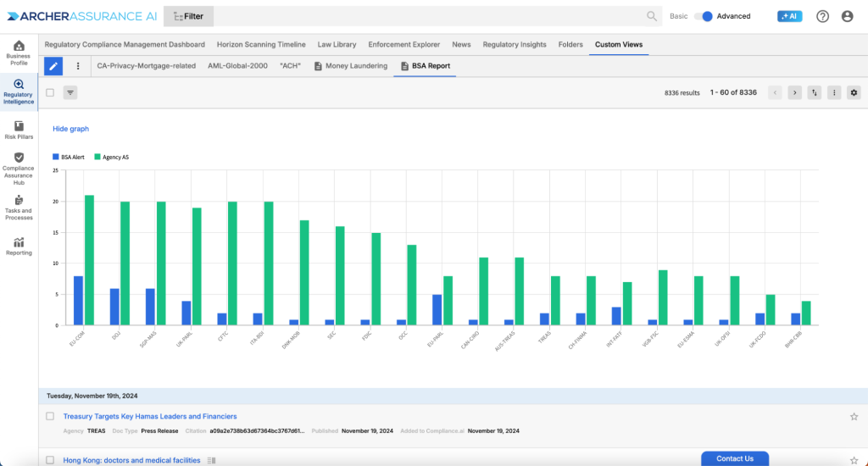Click the icon beside Hong Kong title
Screen dimensions: 868x466
coord(211,460)
